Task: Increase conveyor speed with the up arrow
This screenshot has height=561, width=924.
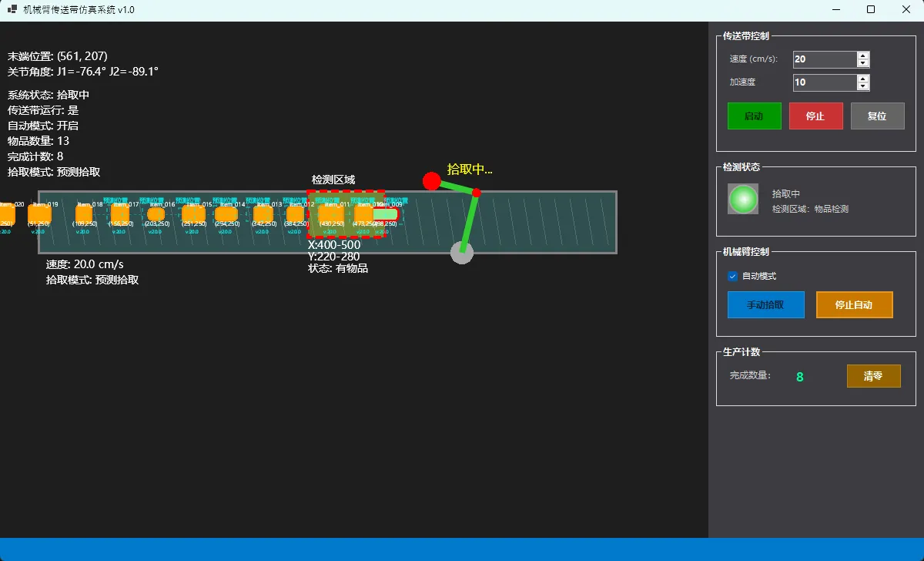Action: coord(863,55)
